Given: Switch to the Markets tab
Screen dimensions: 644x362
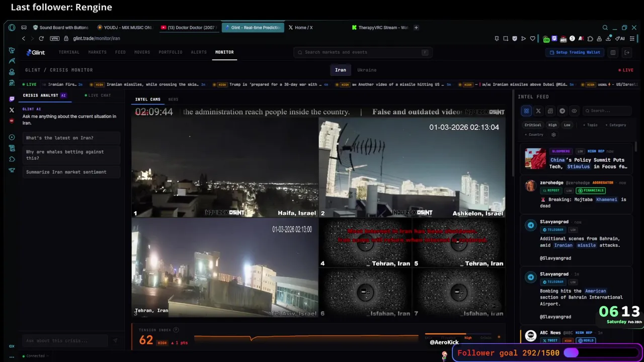Looking at the screenshot, I should [x=97, y=52].
